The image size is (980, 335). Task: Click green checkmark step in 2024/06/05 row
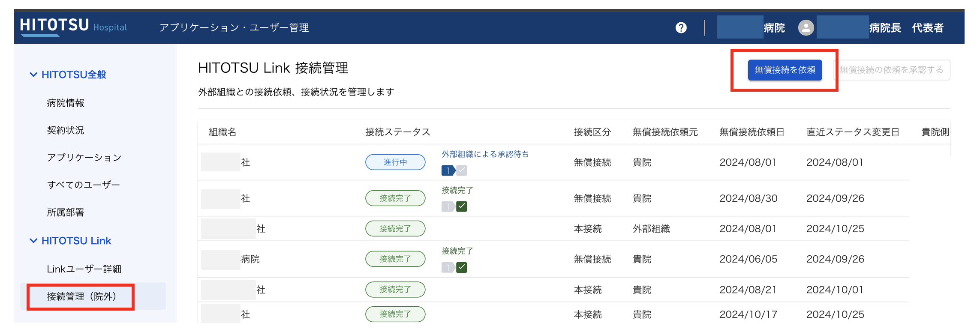tap(462, 268)
